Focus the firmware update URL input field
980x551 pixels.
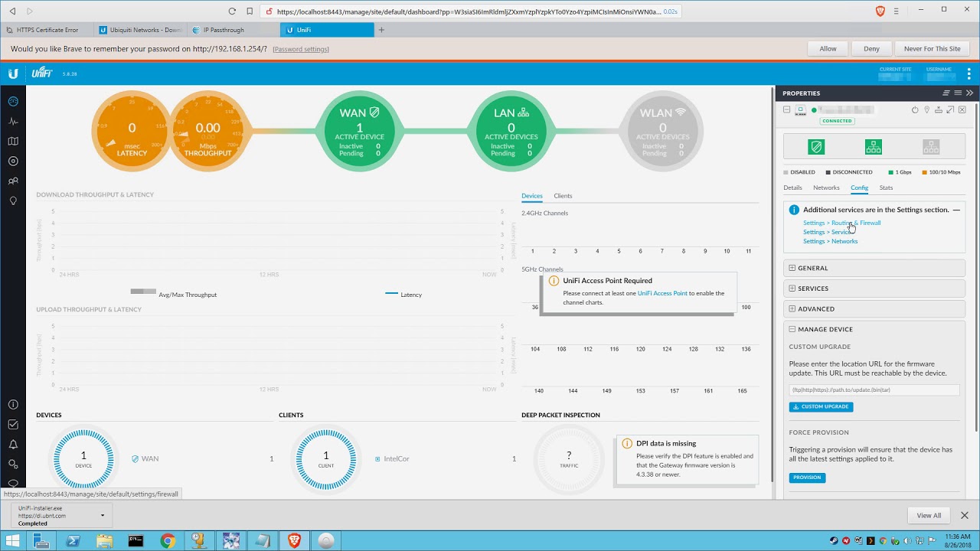pyautogui.click(x=874, y=390)
